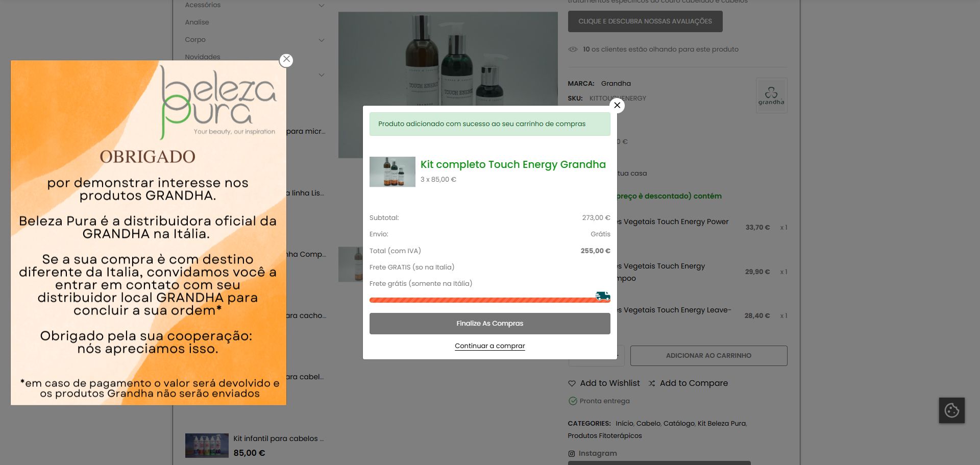Click the wishlist heart icon
Screen dimensions: 980x465
coord(572,383)
